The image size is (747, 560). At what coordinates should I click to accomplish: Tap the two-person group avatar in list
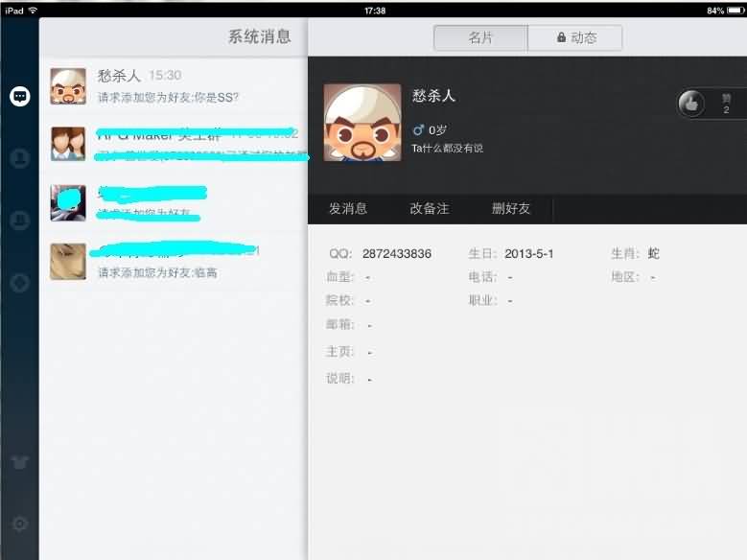68,144
